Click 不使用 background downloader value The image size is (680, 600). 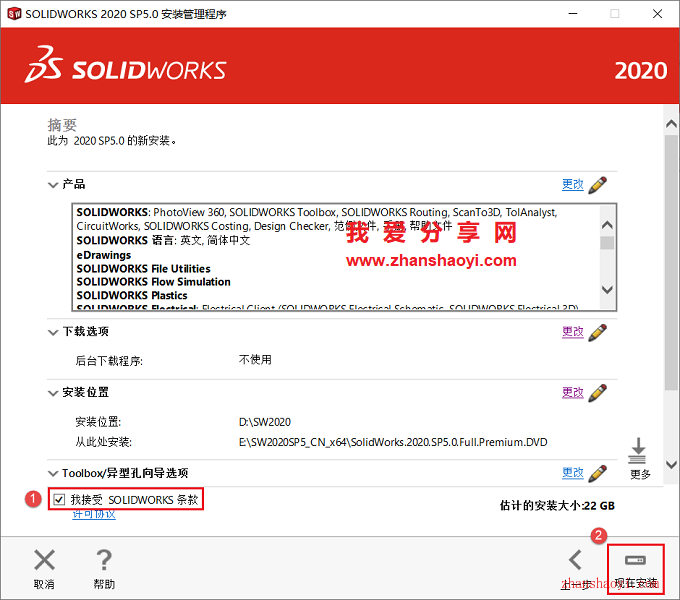tap(255, 360)
